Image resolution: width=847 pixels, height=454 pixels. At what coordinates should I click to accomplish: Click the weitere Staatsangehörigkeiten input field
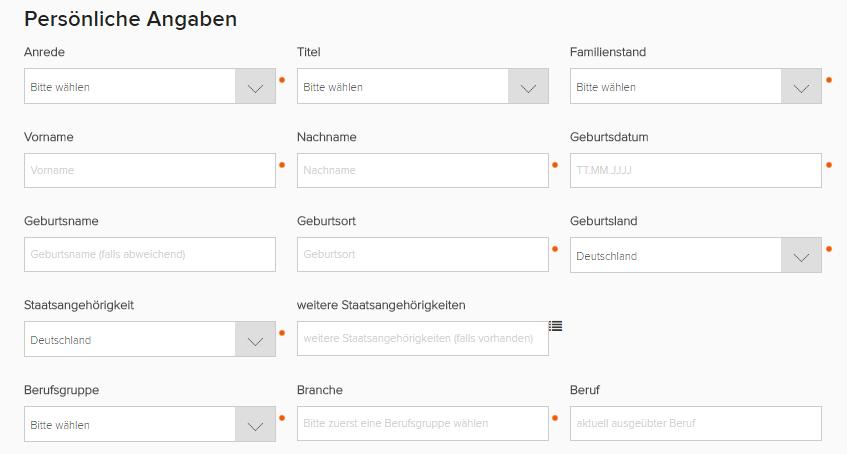tap(422, 339)
